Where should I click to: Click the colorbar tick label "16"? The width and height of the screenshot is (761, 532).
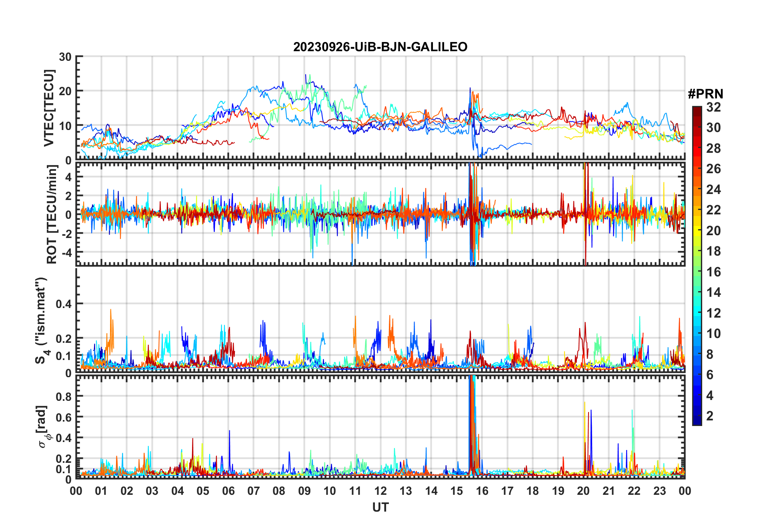(713, 272)
